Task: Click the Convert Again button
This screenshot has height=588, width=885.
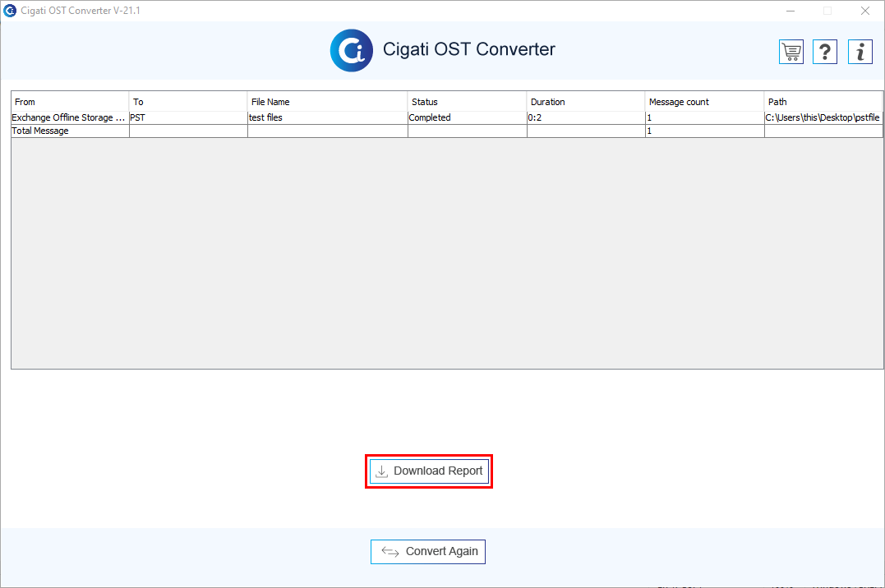Action: pyautogui.click(x=428, y=551)
